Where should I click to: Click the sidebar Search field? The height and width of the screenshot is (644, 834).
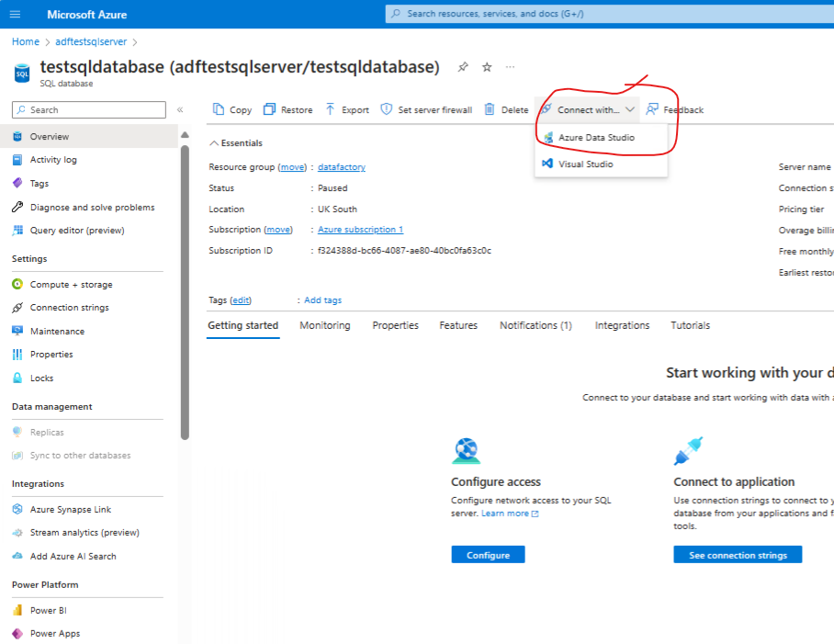(89, 109)
